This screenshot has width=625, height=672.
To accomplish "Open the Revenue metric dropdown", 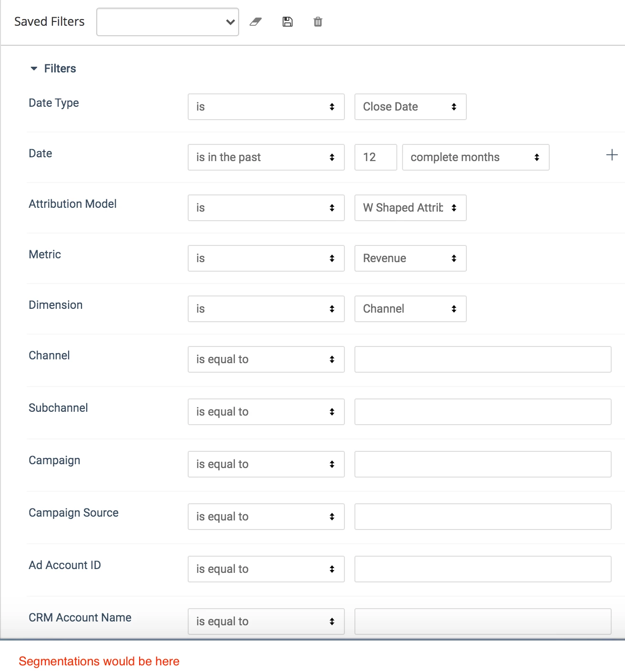I will (x=410, y=258).
